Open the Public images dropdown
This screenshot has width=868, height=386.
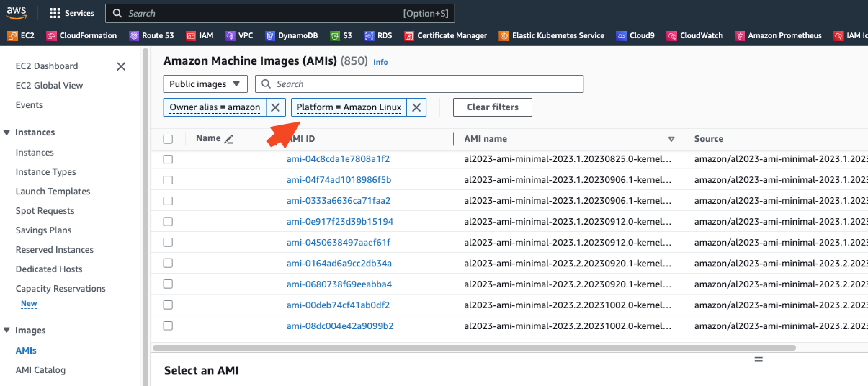point(205,84)
